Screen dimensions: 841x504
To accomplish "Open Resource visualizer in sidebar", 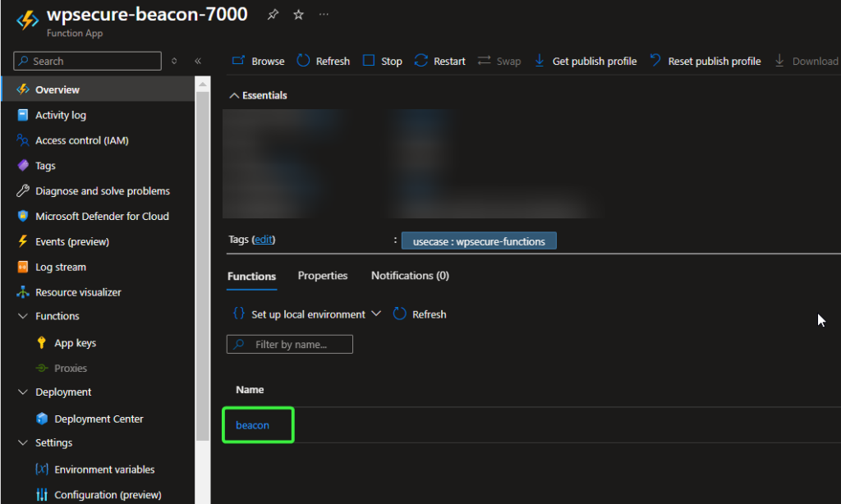I will pyautogui.click(x=77, y=293).
